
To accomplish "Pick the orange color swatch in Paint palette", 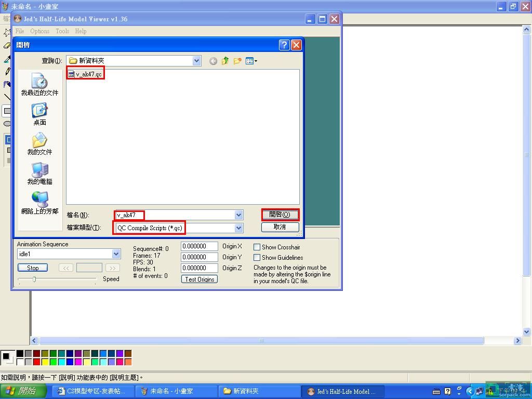I will tap(128, 362).
